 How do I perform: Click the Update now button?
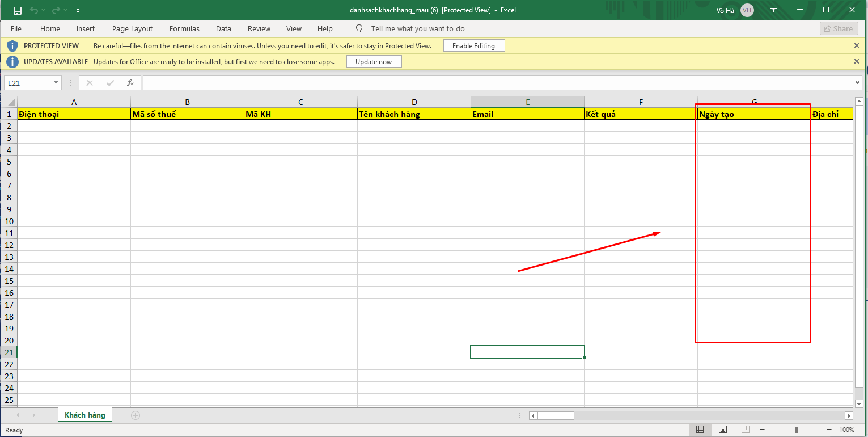pos(374,61)
